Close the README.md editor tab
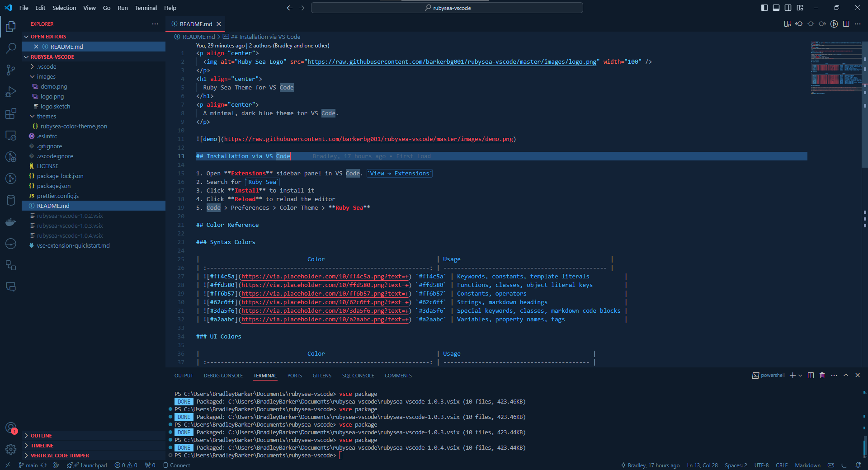This screenshot has width=868, height=470. [x=219, y=24]
